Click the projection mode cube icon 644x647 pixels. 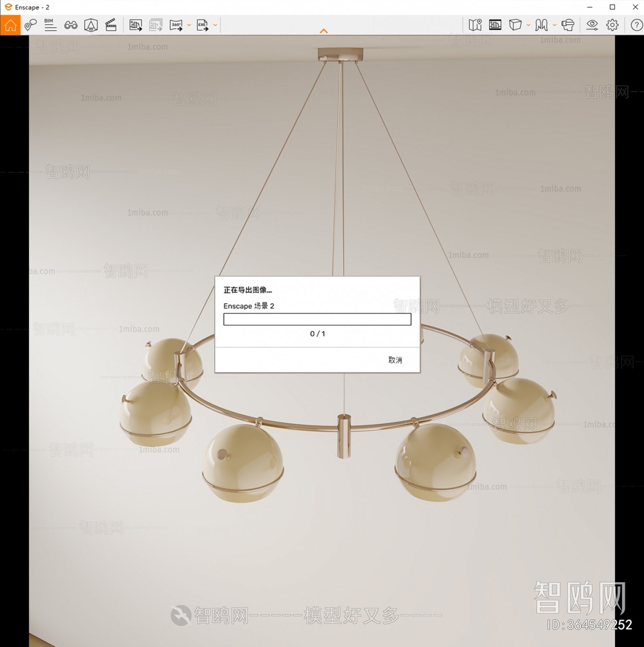pyautogui.click(x=515, y=25)
